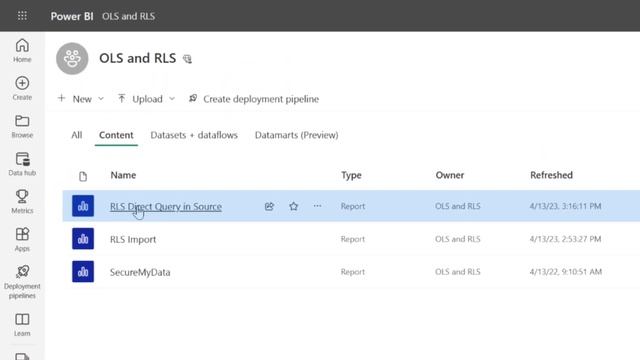Open Data hub in the sidebar
This screenshot has width=640, height=360.
coord(22,164)
